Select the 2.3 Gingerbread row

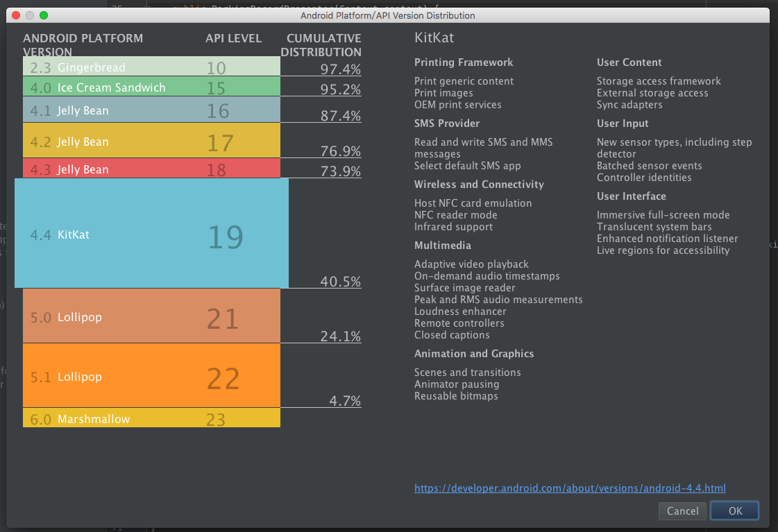coord(151,66)
